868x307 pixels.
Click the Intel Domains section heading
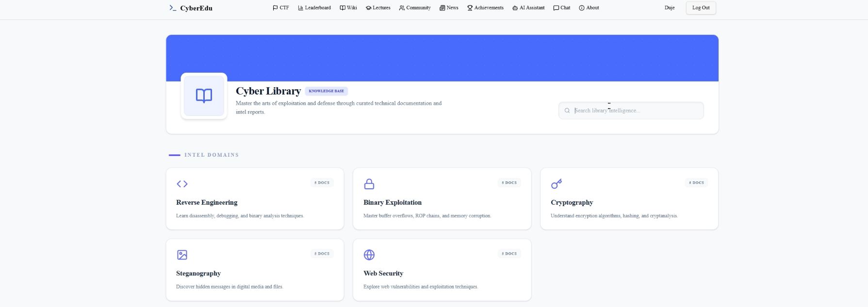click(212, 155)
